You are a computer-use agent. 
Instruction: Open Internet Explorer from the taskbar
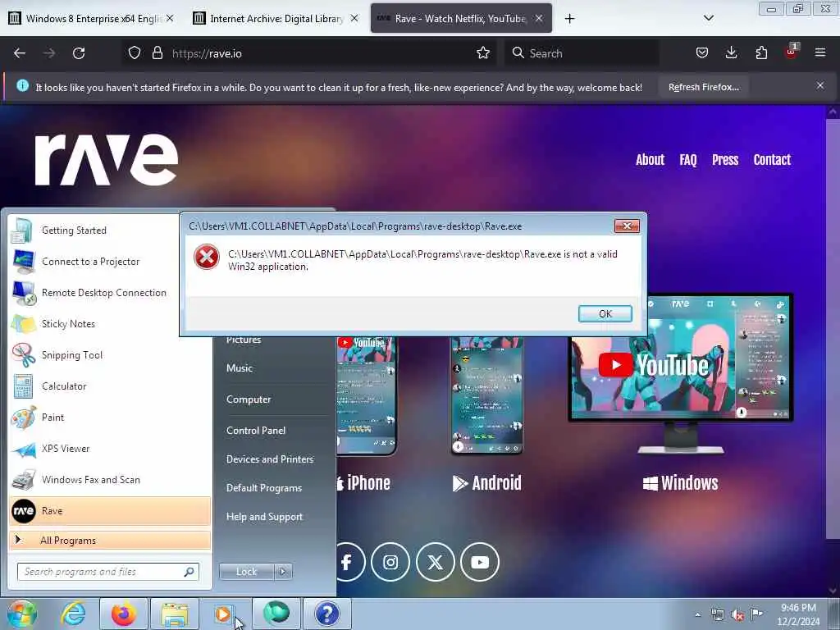(73, 614)
